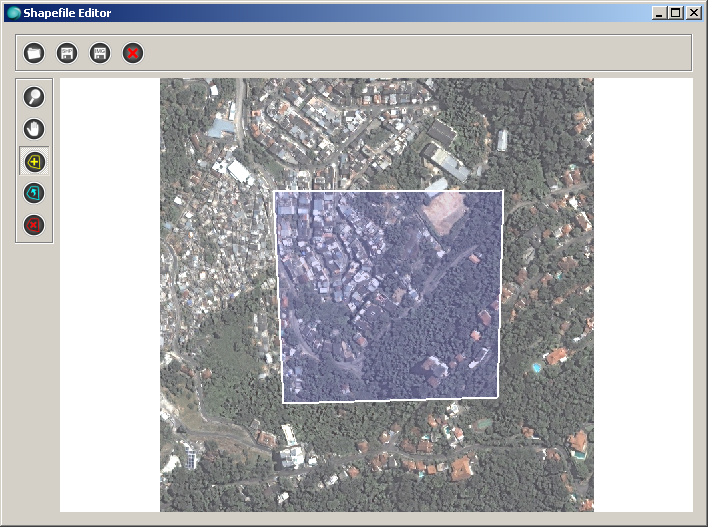Save image with IMG disk icon

[x=100, y=53]
